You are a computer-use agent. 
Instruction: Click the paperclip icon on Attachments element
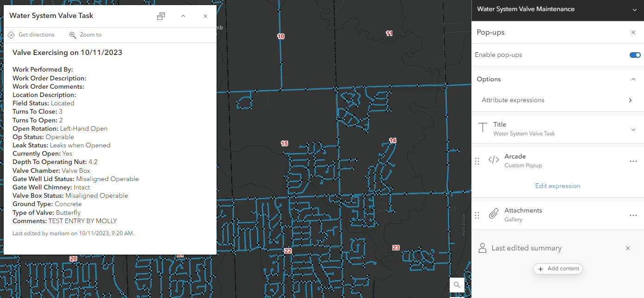pyautogui.click(x=493, y=214)
